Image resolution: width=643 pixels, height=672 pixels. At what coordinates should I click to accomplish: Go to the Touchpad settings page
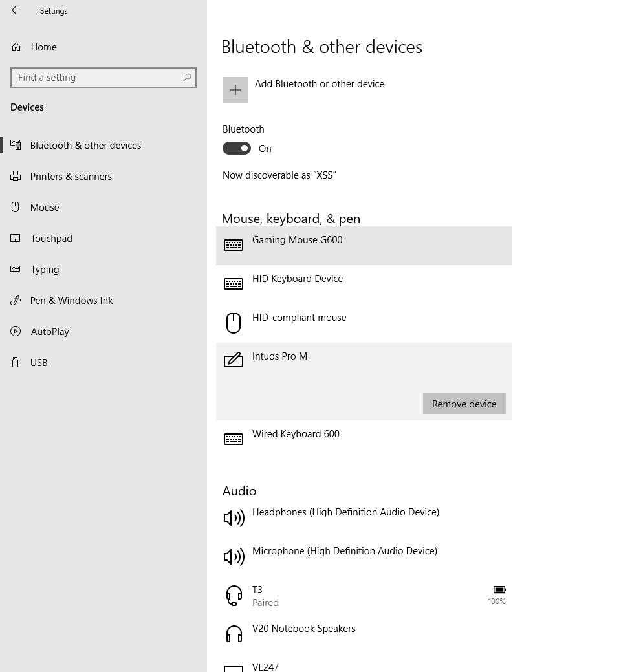pos(51,239)
